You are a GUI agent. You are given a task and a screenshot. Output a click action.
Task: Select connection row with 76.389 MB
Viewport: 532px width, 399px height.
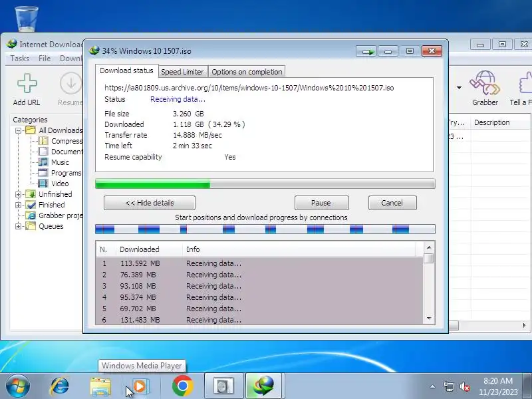pyautogui.click(x=259, y=275)
